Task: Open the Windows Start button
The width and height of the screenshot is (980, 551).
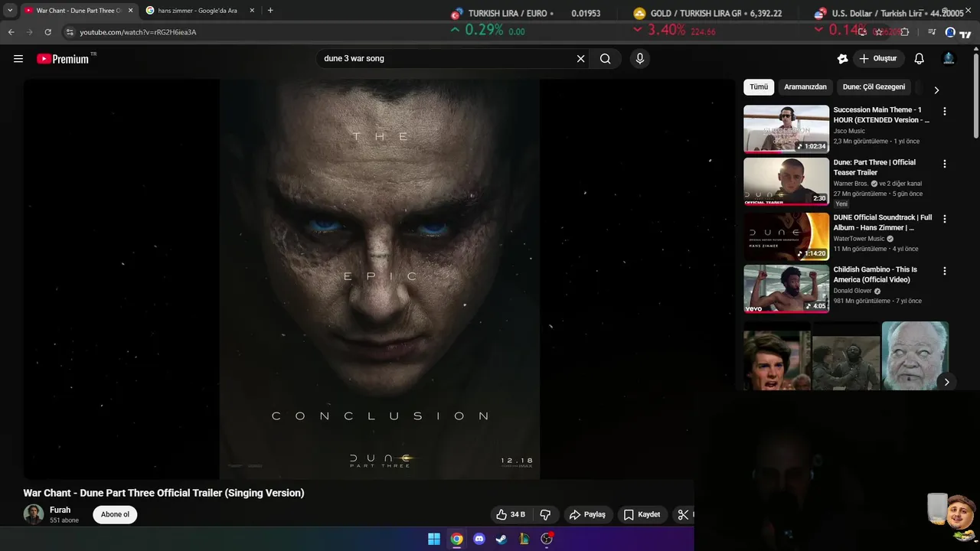Action: click(434, 539)
